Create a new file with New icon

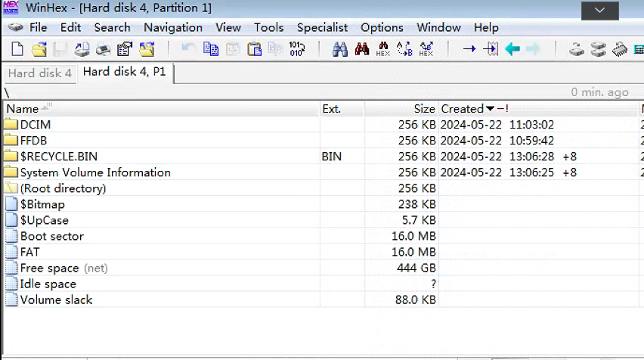17,49
